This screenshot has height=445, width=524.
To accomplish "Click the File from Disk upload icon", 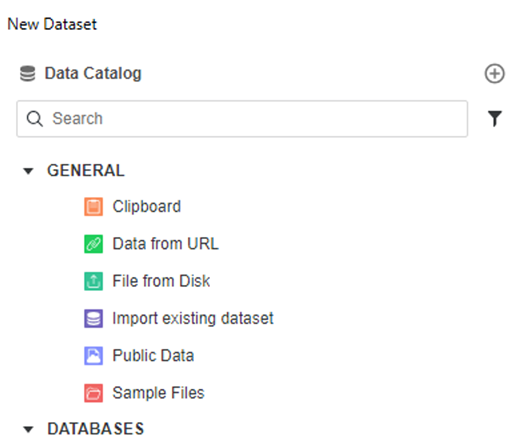I will coord(93,281).
